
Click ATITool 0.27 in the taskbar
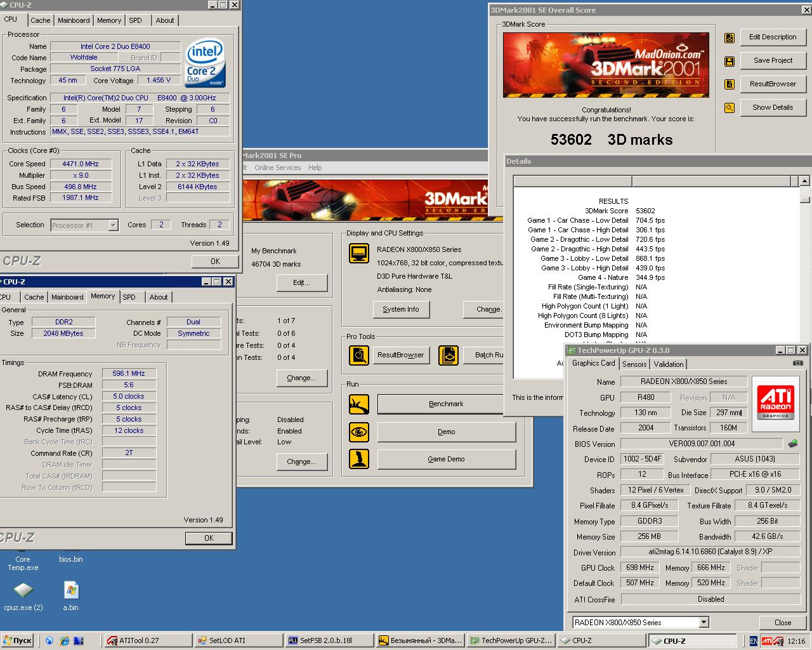(147, 641)
